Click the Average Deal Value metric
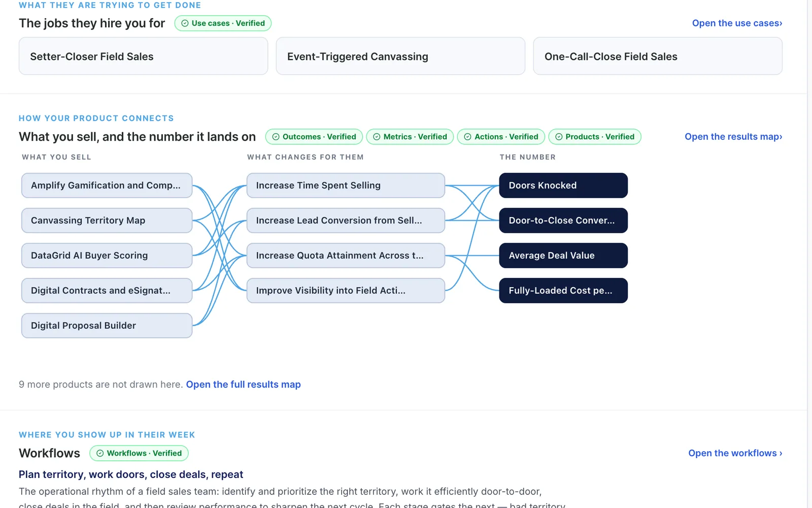812x508 pixels. click(563, 256)
